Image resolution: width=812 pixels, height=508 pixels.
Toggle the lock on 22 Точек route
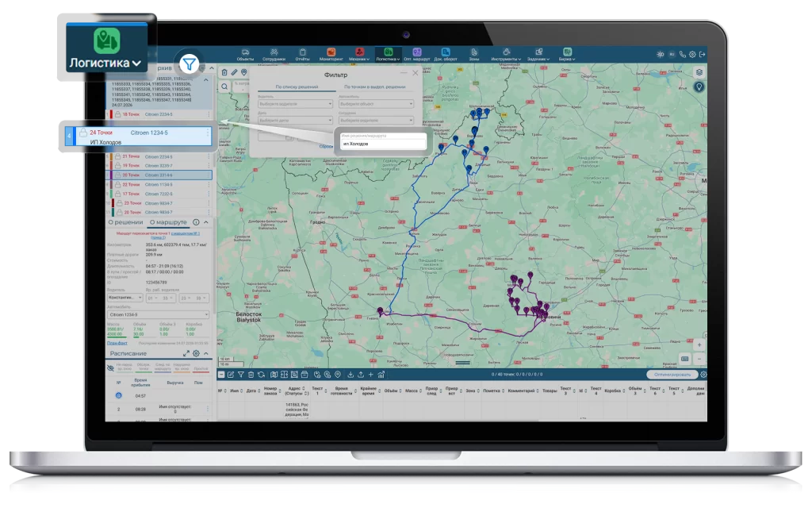(x=117, y=184)
